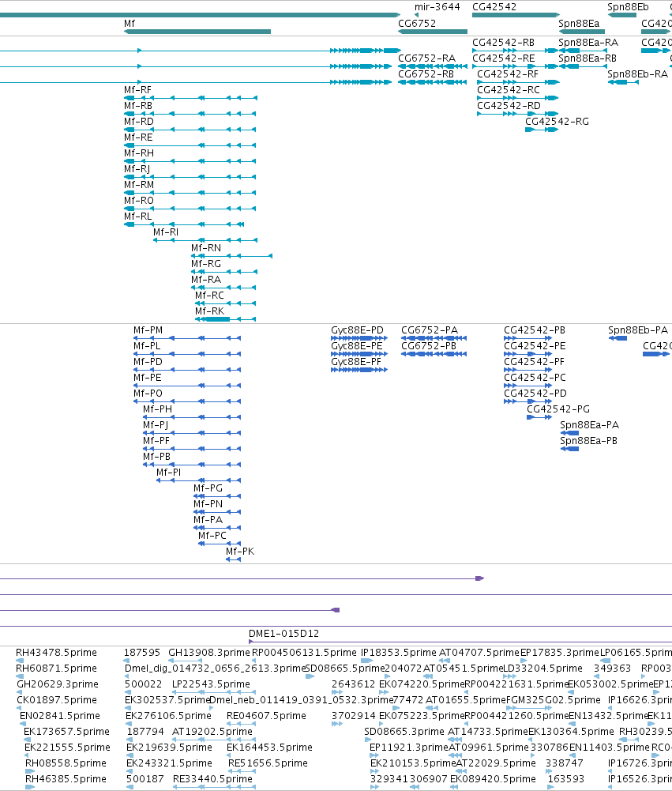
Task: Open the CG6752 gene label
Action: tap(417, 23)
